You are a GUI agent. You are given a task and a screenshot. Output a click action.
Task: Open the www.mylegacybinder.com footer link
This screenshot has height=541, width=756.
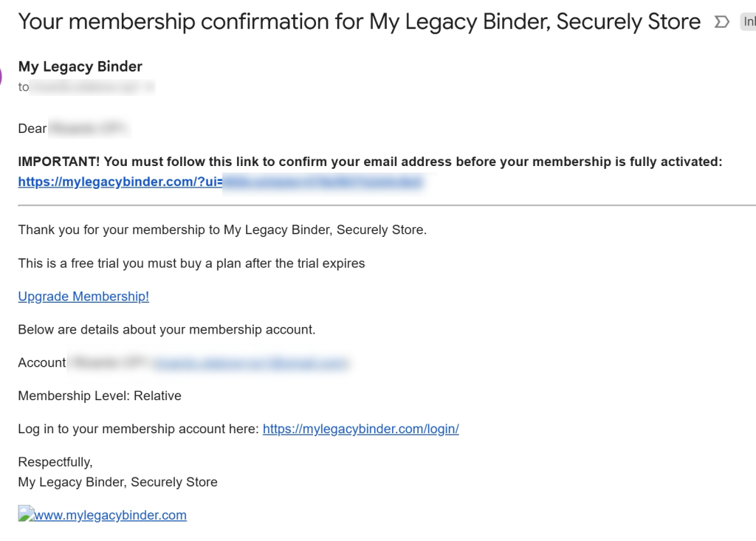[111, 515]
